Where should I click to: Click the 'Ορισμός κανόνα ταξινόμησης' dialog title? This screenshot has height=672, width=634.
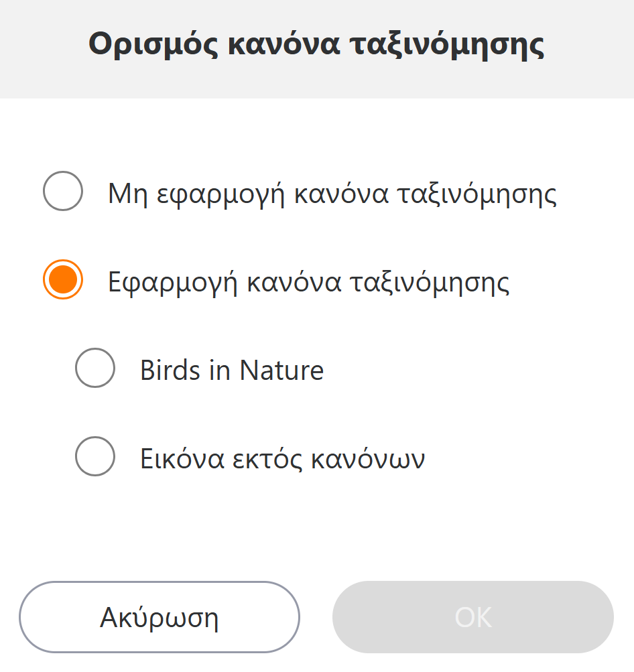coord(316,46)
